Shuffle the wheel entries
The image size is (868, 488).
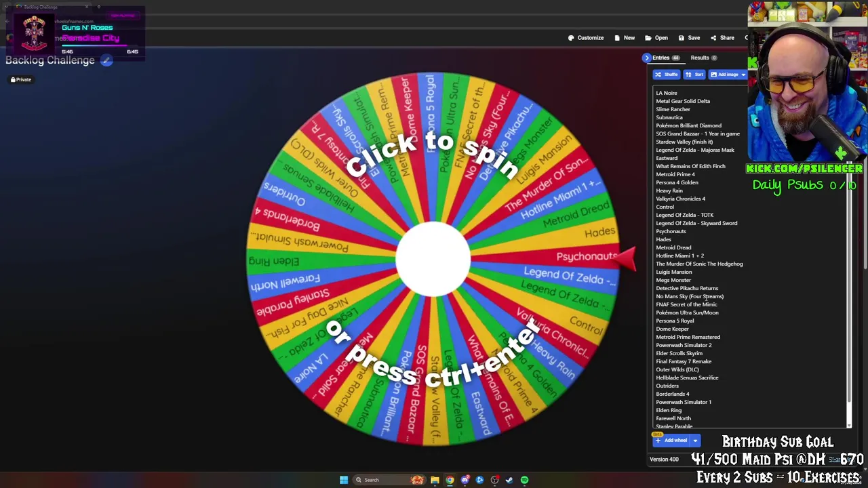click(x=666, y=75)
